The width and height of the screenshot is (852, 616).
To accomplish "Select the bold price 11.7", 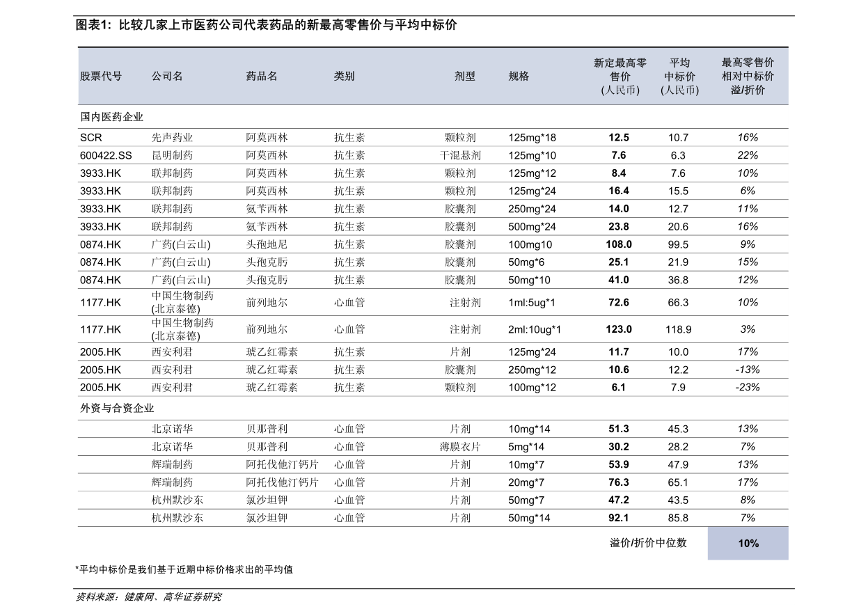I will pyautogui.click(x=619, y=352).
